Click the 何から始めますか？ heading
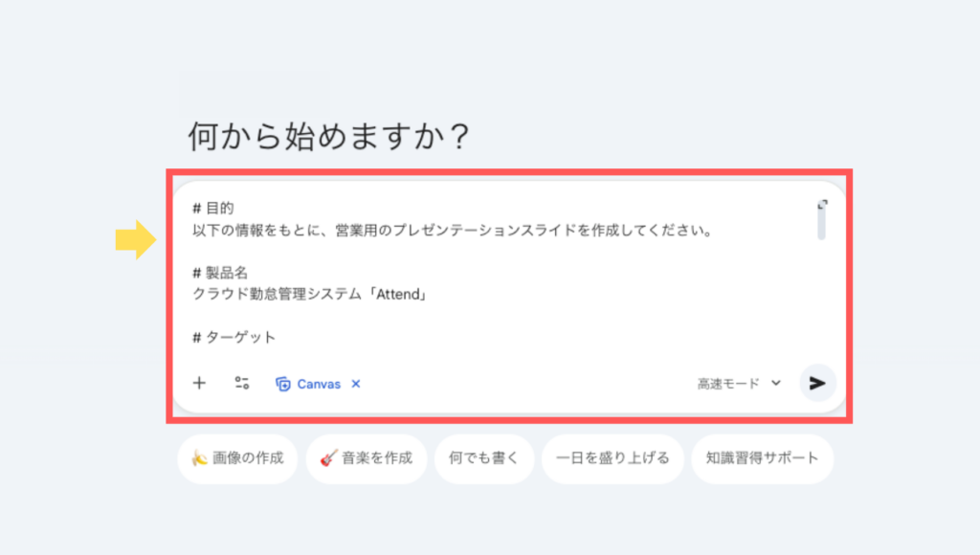Viewport: 980px width, 555px height. click(x=328, y=137)
